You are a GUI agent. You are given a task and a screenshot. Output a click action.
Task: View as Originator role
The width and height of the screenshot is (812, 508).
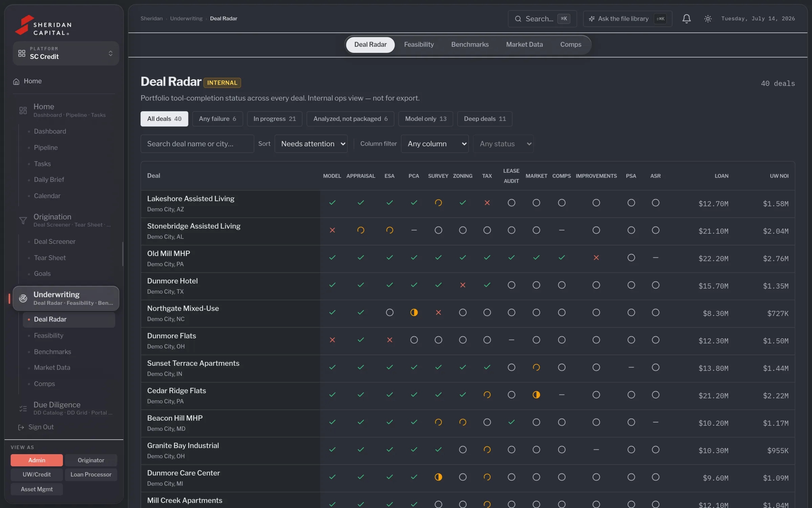[x=91, y=461]
